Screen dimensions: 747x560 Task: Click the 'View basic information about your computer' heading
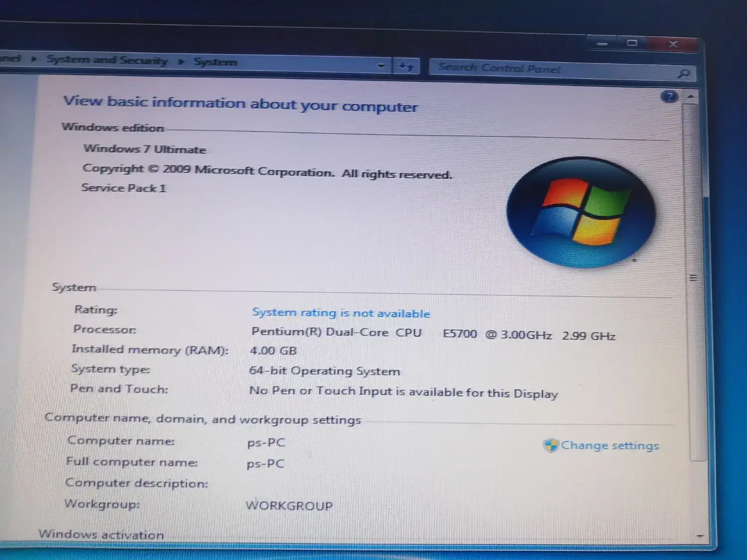coord(241,104)
